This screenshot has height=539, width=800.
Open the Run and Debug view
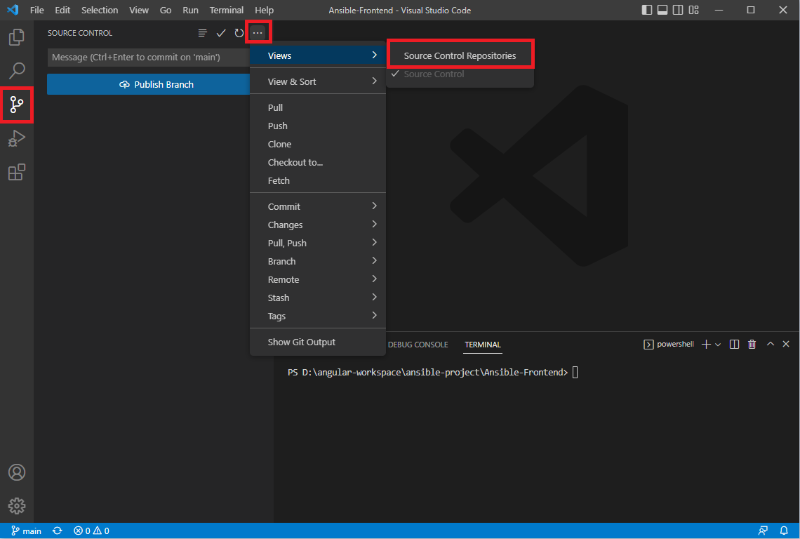pyautogui.click(x=16, y=138)
